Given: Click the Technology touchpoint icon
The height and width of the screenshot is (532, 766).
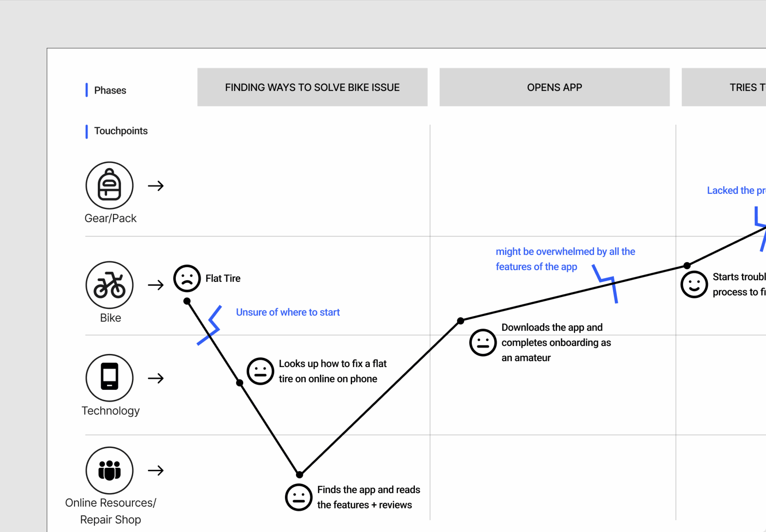Looking at the screenshot, I should 109,378.
